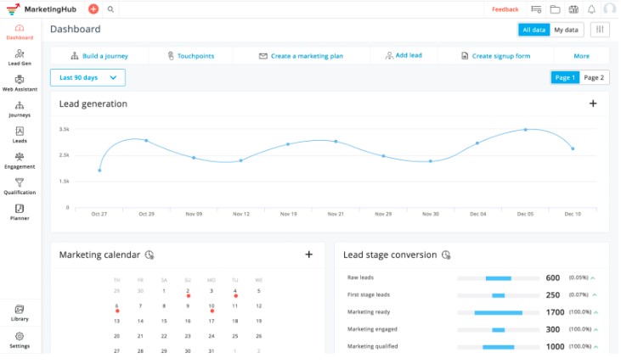
Task: Open the user profile avatar
Action: 610,9
